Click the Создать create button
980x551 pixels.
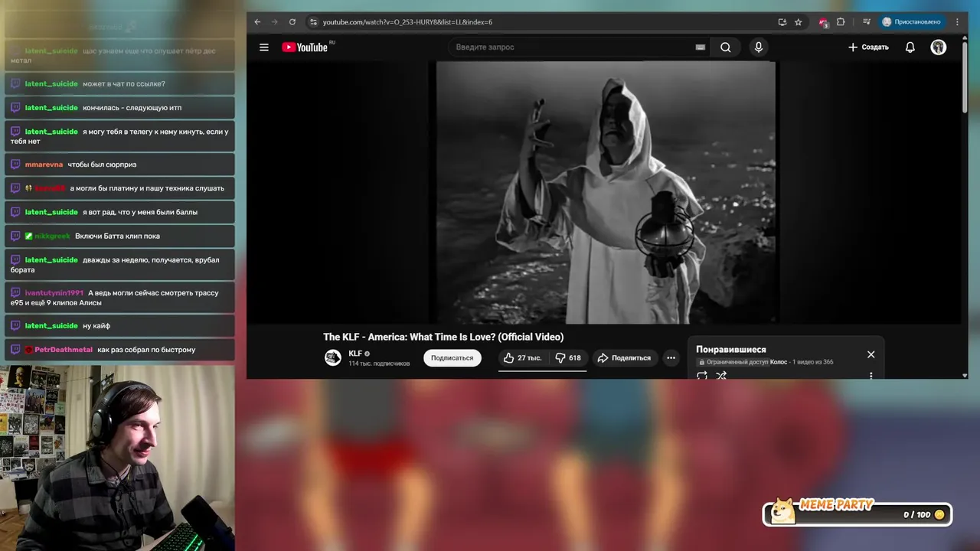click(868, 47)
